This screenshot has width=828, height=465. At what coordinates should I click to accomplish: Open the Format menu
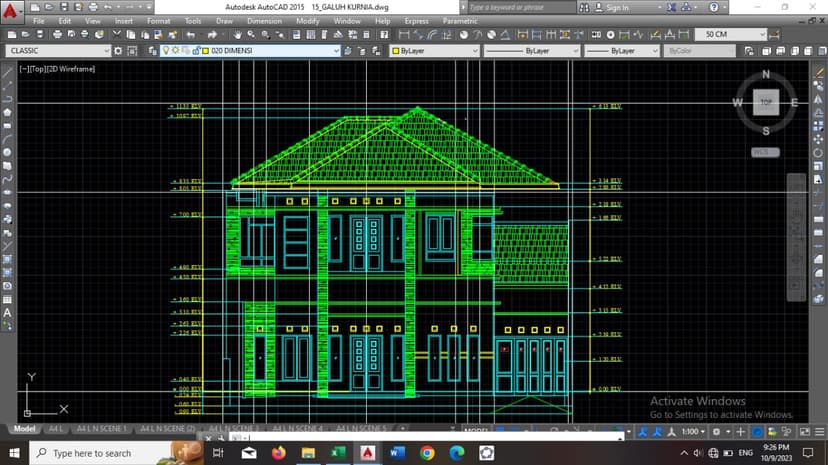point(158,21)
